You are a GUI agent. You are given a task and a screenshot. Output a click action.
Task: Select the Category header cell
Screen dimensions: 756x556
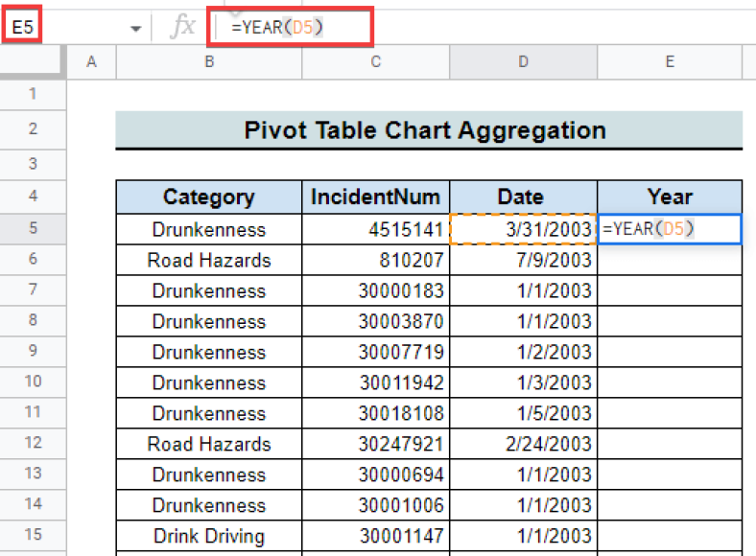tap(209, 197)
